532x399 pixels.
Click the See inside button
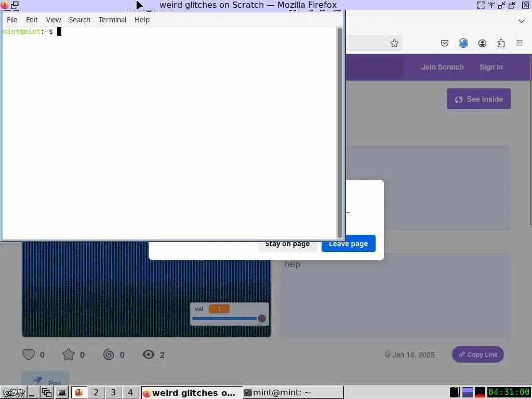478,99
